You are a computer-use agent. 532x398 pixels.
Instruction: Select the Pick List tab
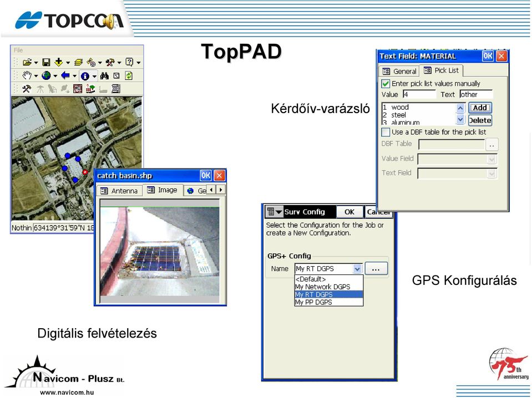click(441, 70)
